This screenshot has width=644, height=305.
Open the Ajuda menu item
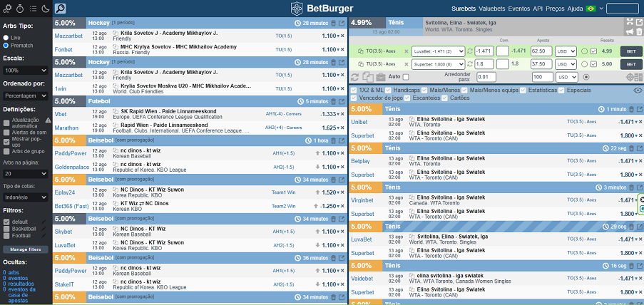point(575,9)
